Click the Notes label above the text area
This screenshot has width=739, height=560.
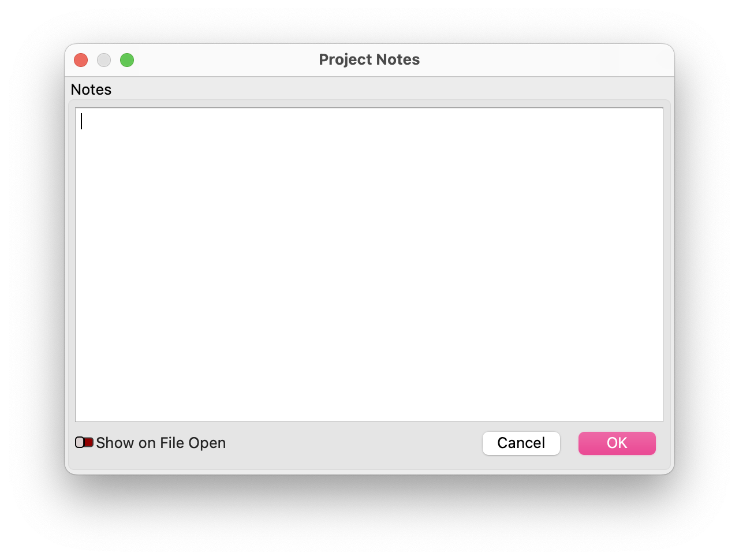(91, 89)
